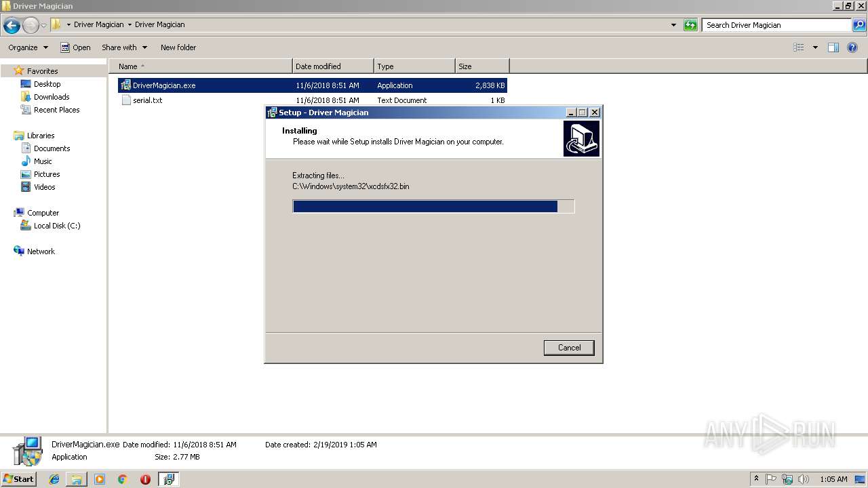
Task: Open the Windows Start menu
Action: (x=18, y=479)
